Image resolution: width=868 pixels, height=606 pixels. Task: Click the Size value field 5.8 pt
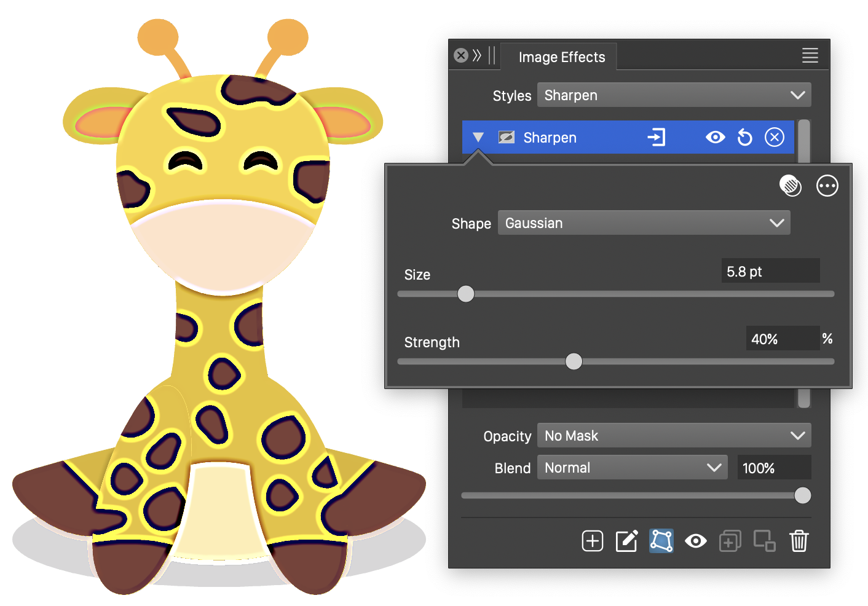point(770,271)
